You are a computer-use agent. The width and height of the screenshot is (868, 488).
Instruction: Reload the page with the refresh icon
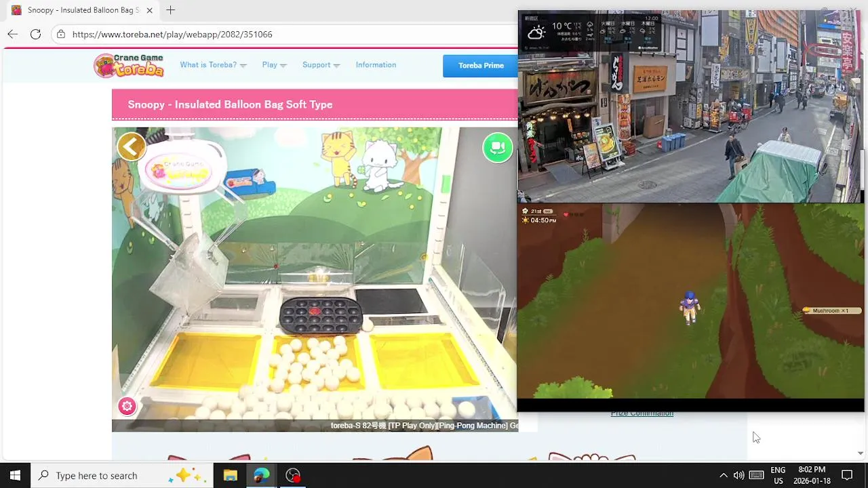(x=35, y=34)
